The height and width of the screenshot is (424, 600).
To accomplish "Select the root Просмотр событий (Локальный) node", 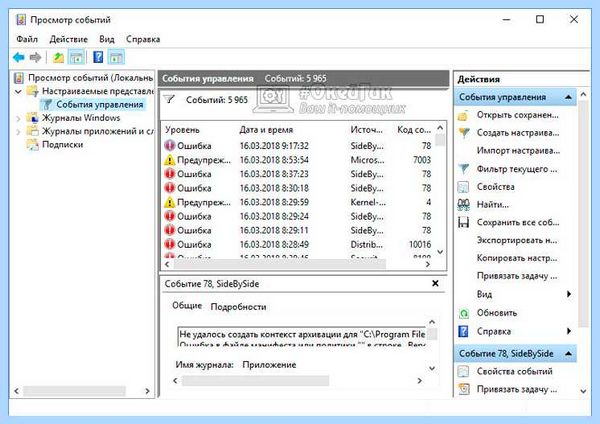I will [x=90, y=78].
